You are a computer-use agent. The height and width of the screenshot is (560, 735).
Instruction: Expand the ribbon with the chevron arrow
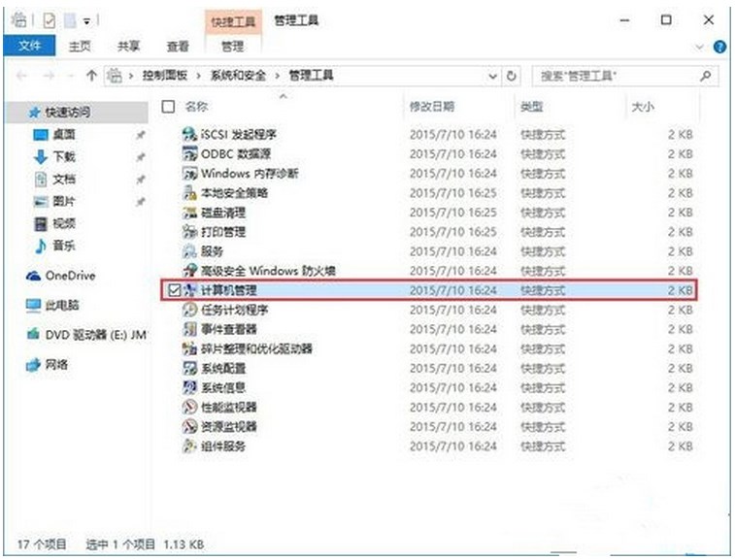pyautogui.click(x=700, y=46)
